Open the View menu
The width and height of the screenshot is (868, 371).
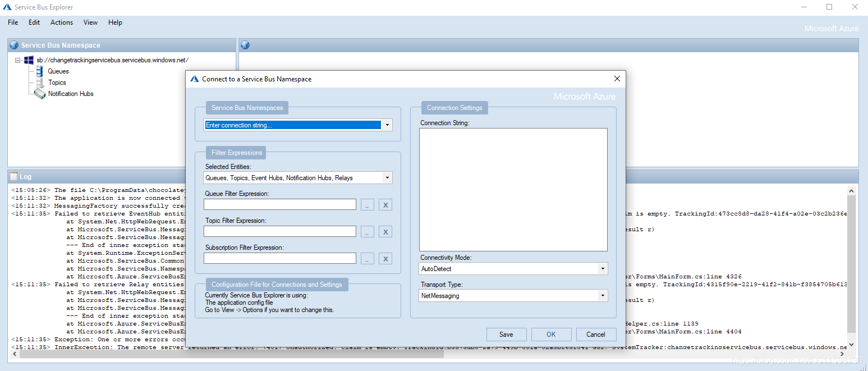pos(90,22)
